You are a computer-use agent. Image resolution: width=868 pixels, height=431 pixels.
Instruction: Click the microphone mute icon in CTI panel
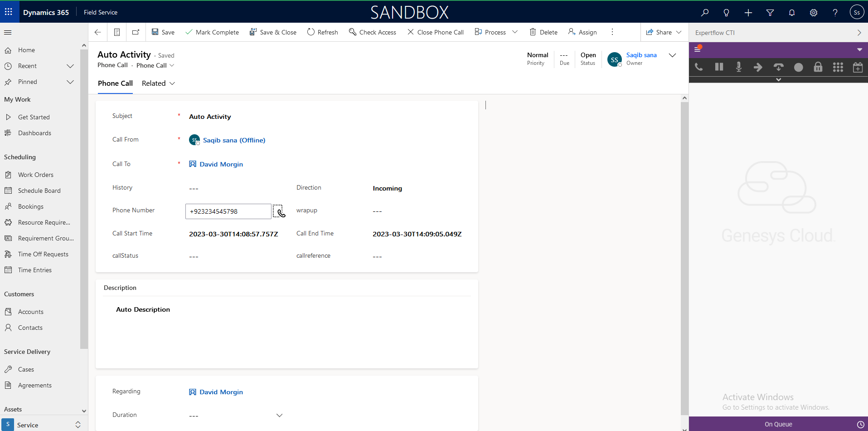(738, 67)
